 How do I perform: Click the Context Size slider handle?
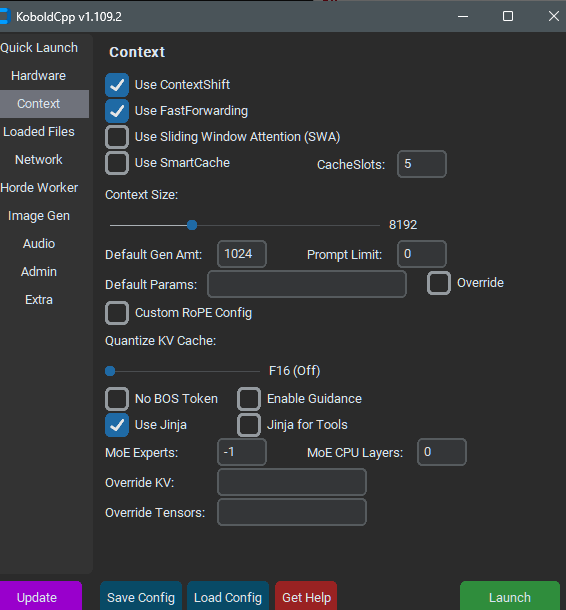[x=192, y=225]
